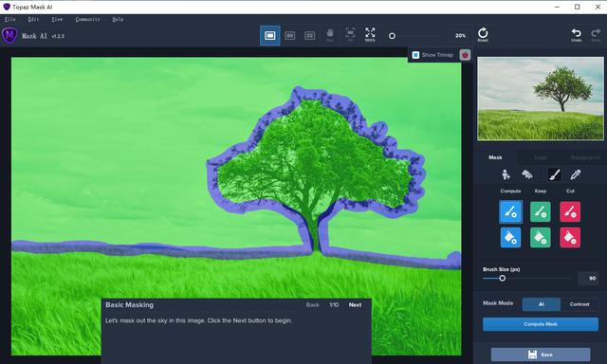Switch Mask Mode to Contrast
This screenshot has width=607, height=364.
tap(579, 304)
